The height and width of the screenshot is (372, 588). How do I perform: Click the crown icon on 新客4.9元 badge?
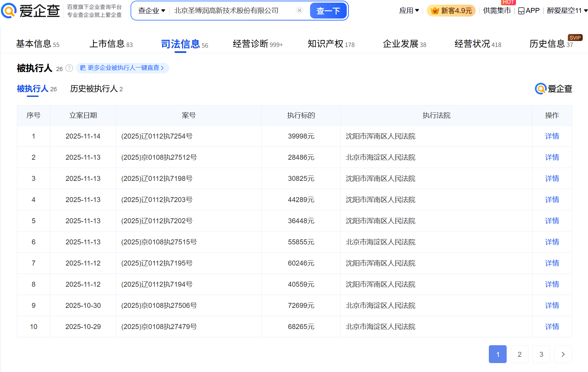coord(435,11)
